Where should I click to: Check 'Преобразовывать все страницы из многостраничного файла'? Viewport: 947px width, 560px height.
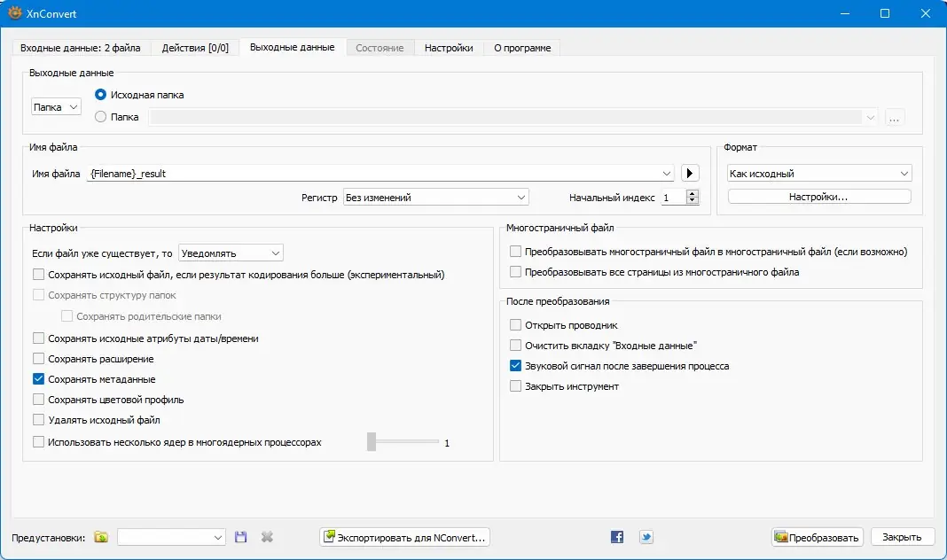515,271
